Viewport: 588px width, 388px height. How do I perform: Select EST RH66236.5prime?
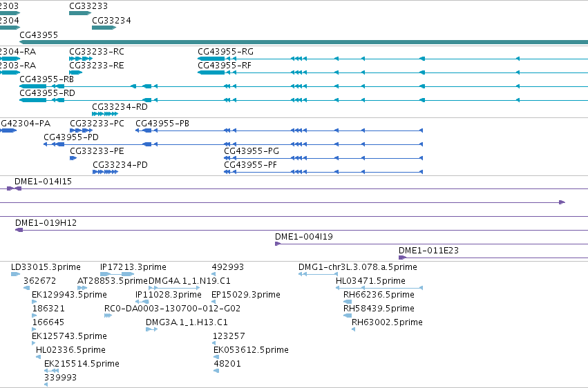(379, 295)
